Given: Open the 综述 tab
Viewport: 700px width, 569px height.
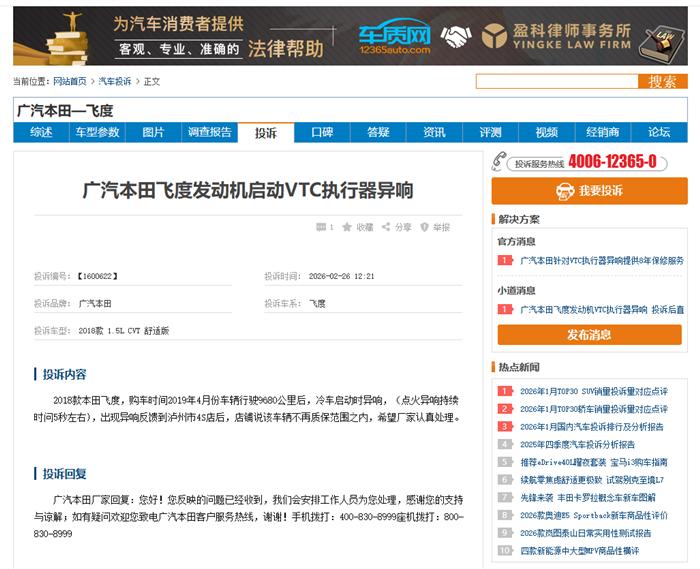Looking at the screenshot, I should (x=41, y=132).
